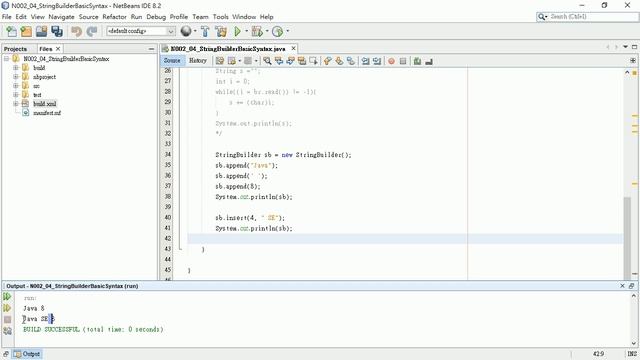Click the Re-run icon in Output panel
This screenshot has width=640, height=360.
(7, 297)
